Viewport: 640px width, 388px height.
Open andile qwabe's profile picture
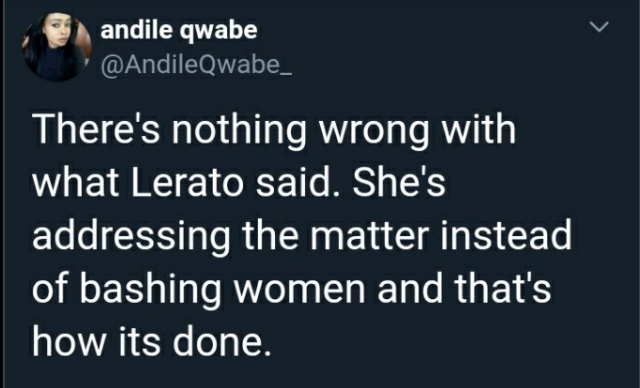pos(57,46)
